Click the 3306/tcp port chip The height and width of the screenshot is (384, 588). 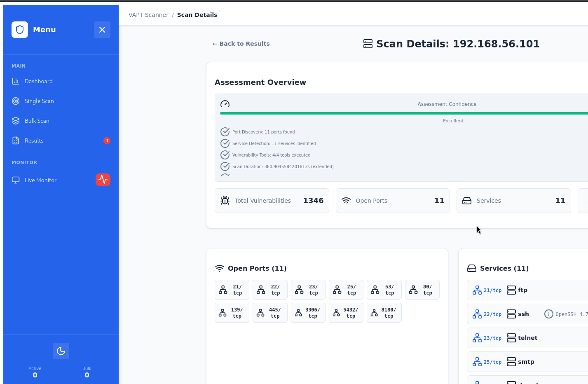pyautogui.click(x=308, y=313)
